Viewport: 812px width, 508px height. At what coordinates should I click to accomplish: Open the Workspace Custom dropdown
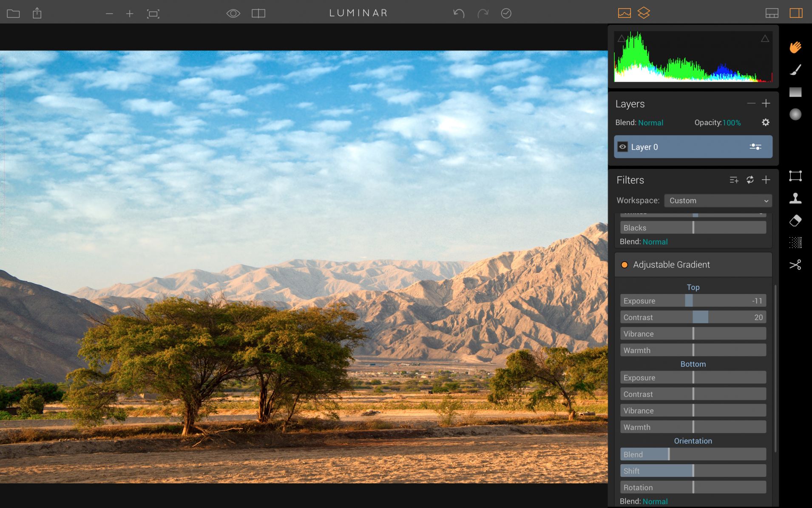coord(718,200)
